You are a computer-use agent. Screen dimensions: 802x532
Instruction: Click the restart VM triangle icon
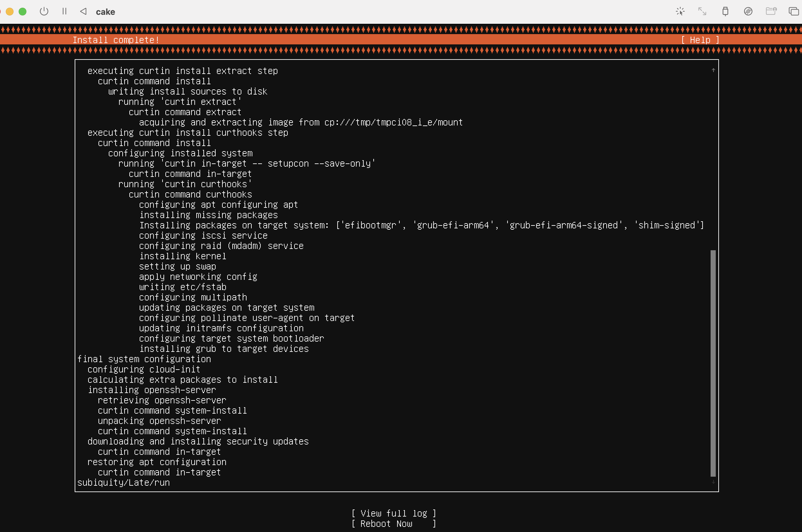point(83,12)
